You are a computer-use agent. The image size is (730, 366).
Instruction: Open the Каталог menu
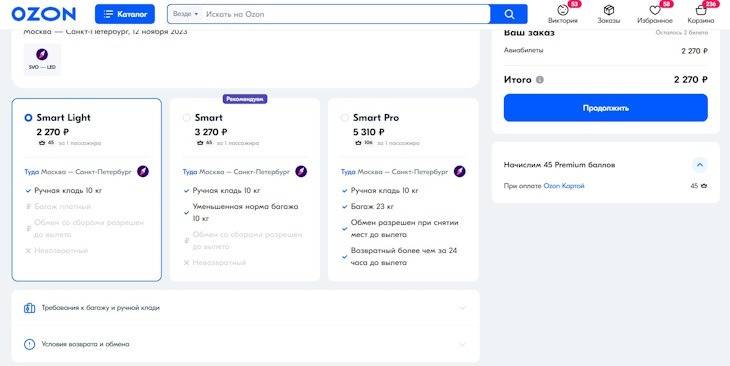(x=125, y=14)
